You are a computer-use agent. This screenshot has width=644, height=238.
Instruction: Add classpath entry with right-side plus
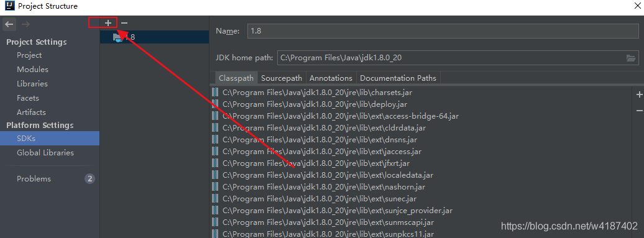click(639, 95)
